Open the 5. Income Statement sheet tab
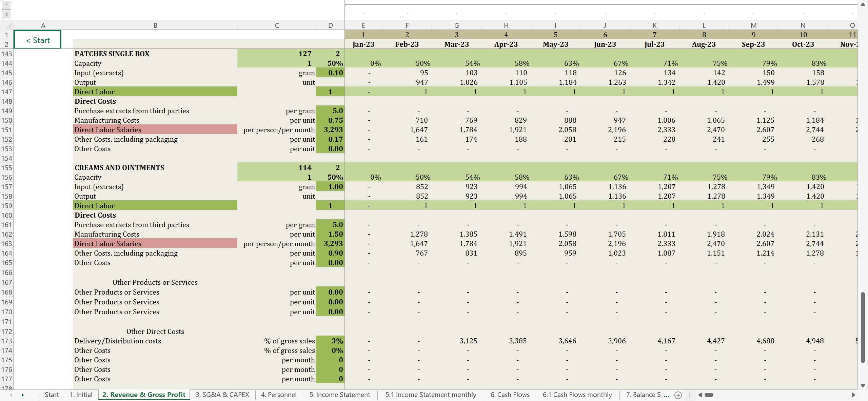Image resolution: width=868 pixels, height=401 pixels. click(x=339, y=395)
